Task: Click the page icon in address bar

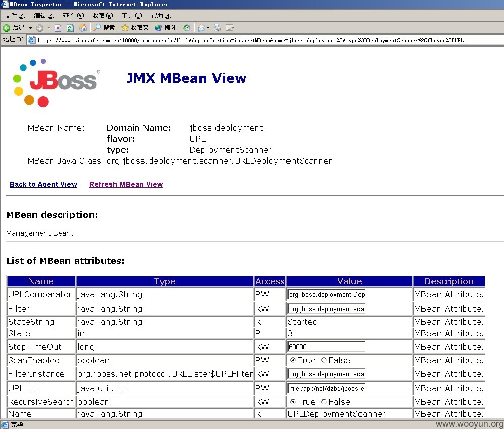Action: click(x=31, y=40)
